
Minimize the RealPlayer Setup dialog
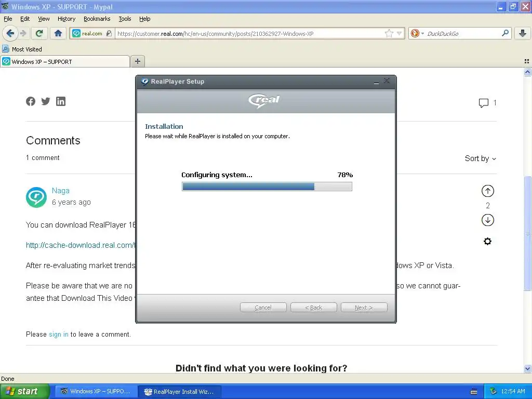[x=376, y=82]
